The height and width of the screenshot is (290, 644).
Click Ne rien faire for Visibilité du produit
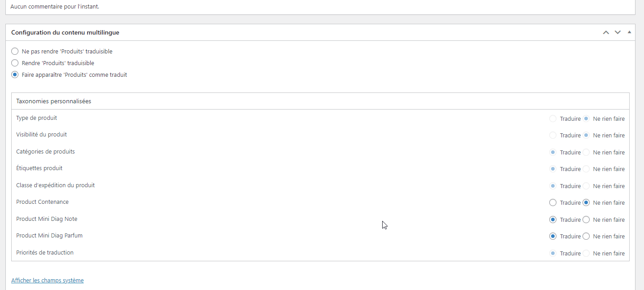[586, 136]
